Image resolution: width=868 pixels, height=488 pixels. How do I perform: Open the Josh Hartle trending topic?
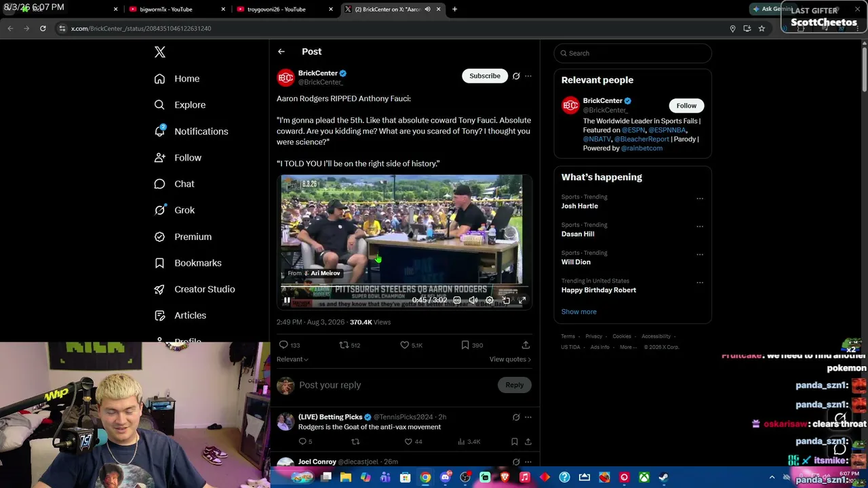pos(580,206)
